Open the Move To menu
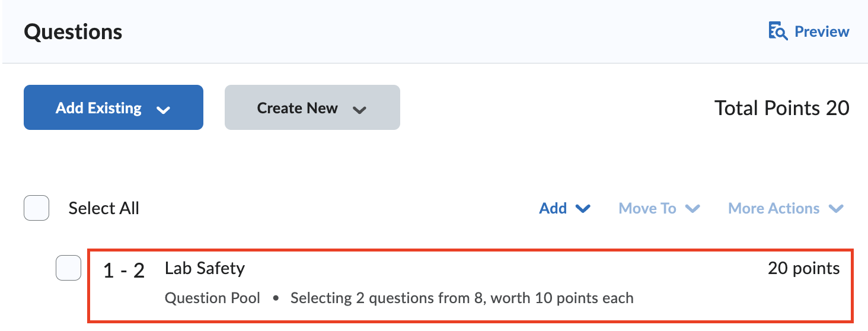 click(647, 208)
